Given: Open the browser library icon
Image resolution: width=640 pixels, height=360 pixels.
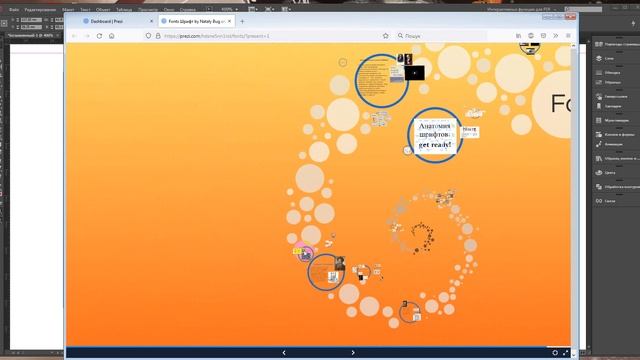Looking at the screenshot, I should click(518, 36).
